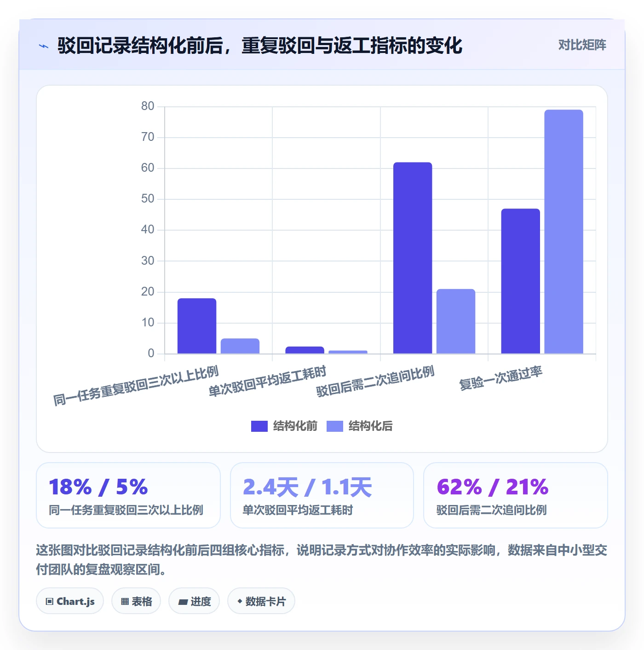The width and height of the screenshot is (644, 650).
Task: Click the 结构化后 bar for 复验一次通过率
Action: 563,232
